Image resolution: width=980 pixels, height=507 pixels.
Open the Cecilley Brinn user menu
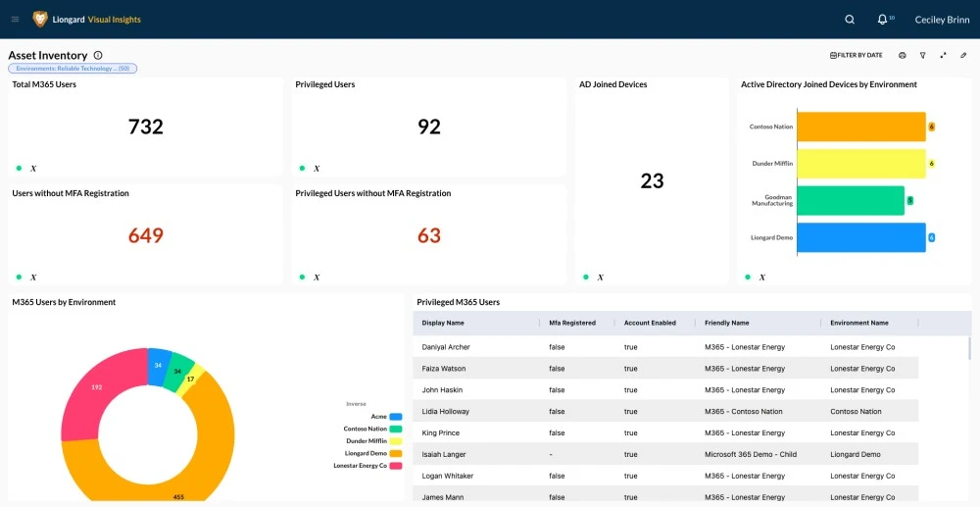click(942, 20)
